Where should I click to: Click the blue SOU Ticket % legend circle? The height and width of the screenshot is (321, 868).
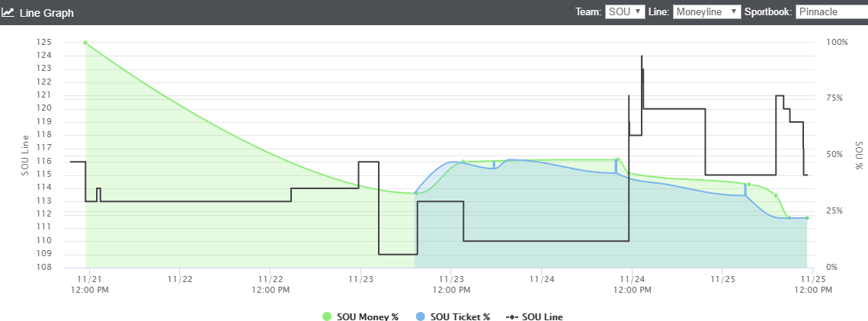pos(421,316)
